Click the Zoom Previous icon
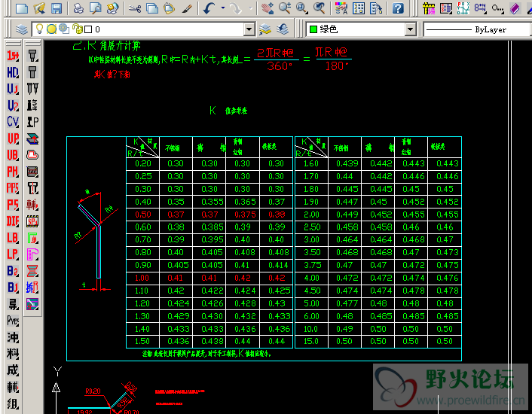Viewport: 532px width, 414px height. click(319, 8)
